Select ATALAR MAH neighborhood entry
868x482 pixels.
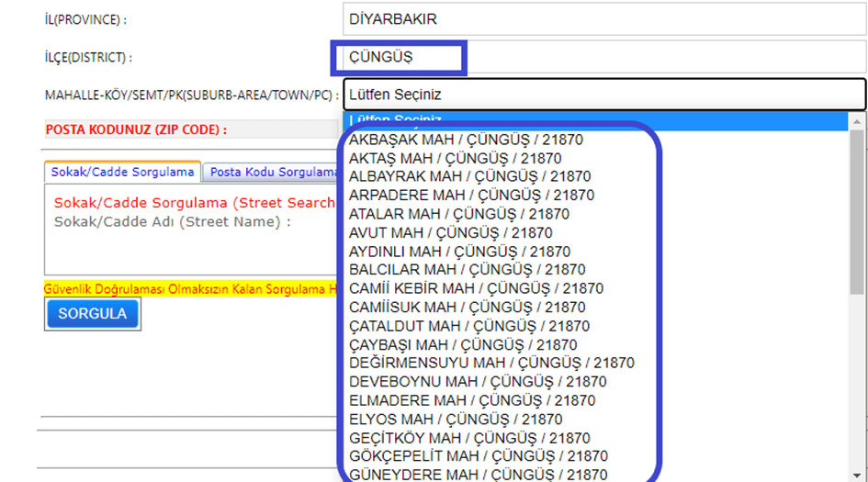(x=458, y=214)
